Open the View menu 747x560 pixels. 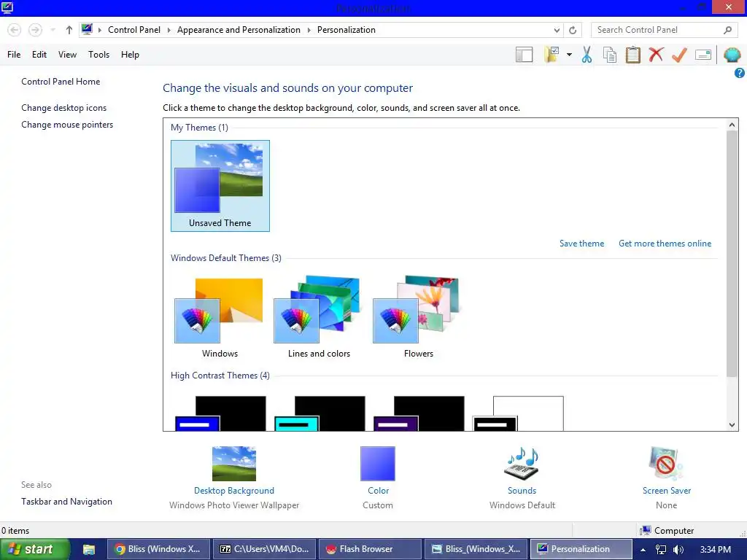(x=67, y=55)
